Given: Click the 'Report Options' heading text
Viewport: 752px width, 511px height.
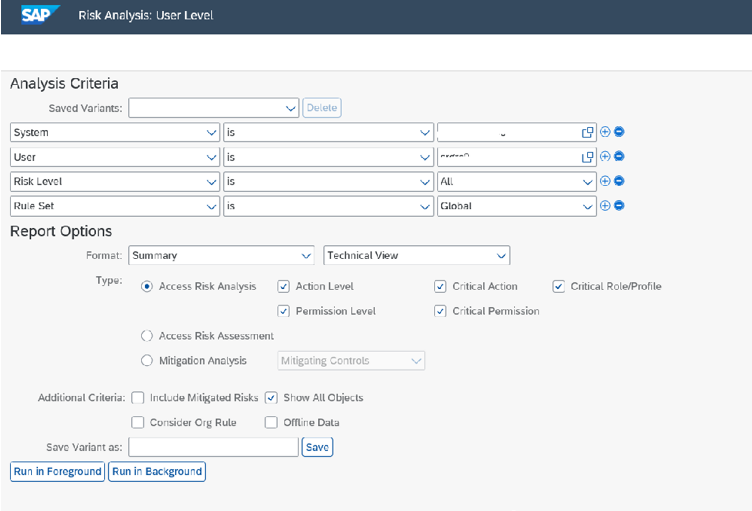Looking at the screenshot, I should coord(61,231).
